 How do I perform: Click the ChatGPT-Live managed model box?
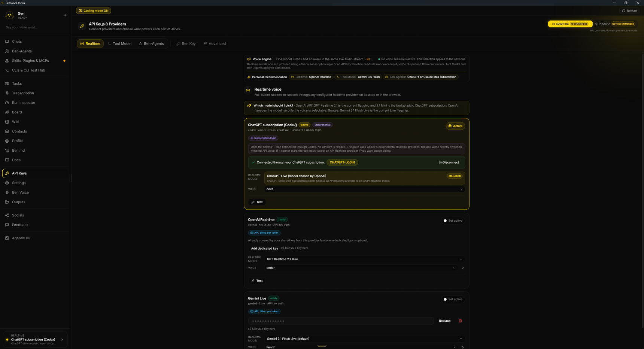(365, 178)
